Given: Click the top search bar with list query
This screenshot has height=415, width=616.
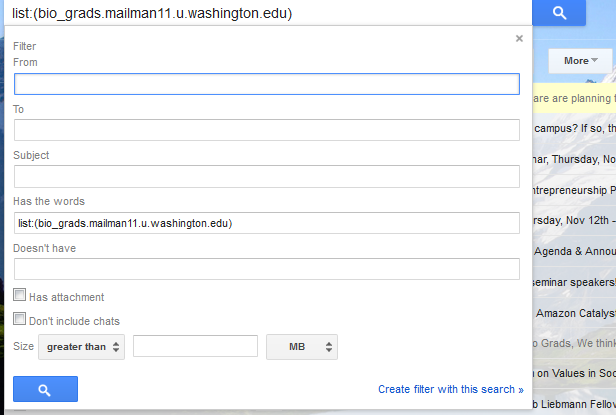Looking at the screenshot, I should 265,13.
